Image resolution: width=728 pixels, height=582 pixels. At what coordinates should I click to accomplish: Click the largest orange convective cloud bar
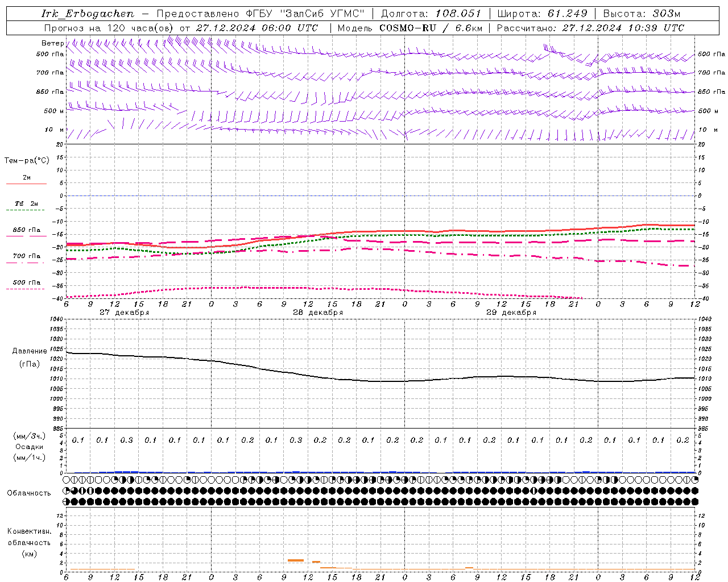point(296,560)
